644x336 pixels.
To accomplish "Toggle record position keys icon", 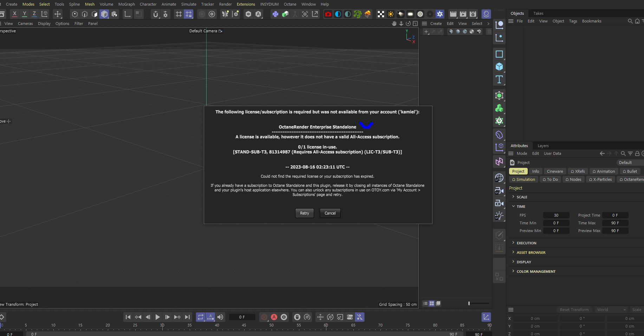I will tap(320, 317).
